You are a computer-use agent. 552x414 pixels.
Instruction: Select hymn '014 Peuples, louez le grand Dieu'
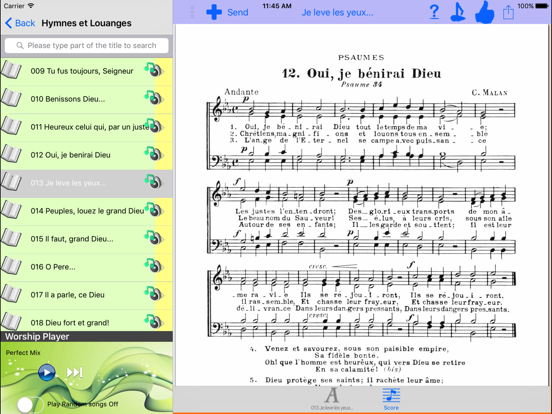coord(87,211)
